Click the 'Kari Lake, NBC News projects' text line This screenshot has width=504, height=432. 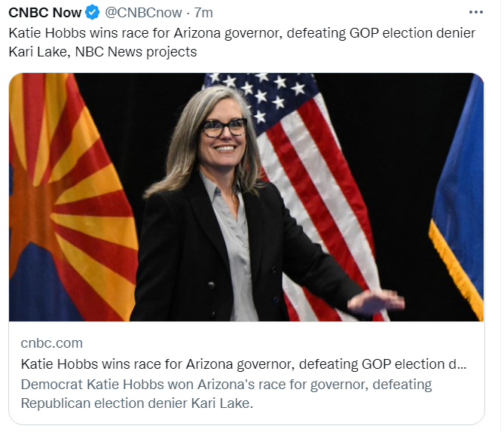point(102,52)
